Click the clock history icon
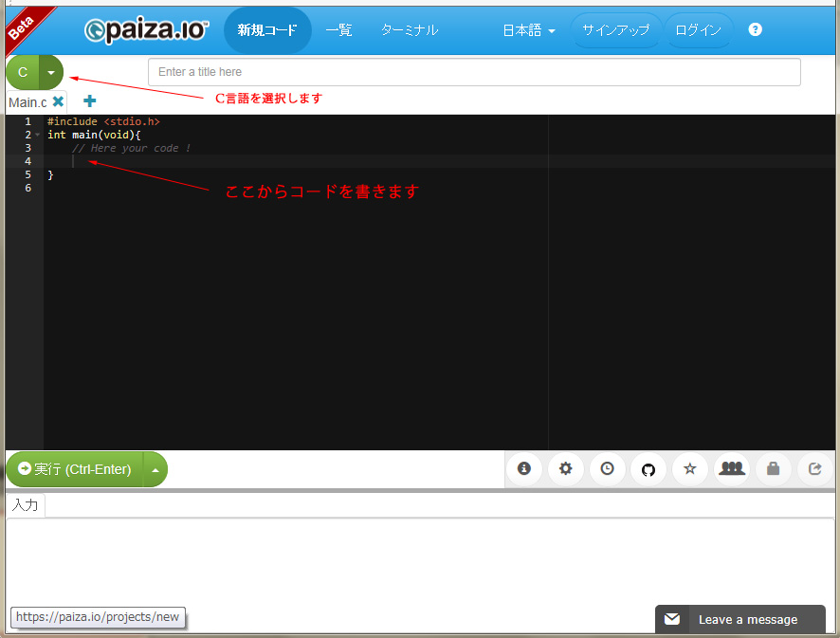 (x=607, y=468)
